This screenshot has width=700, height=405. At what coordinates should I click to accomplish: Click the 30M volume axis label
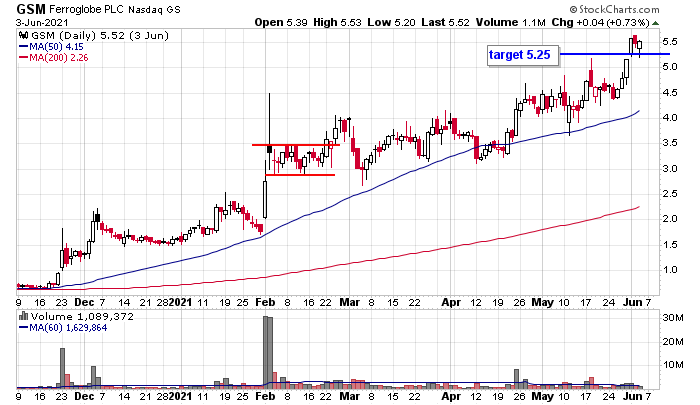pos(673,318)
